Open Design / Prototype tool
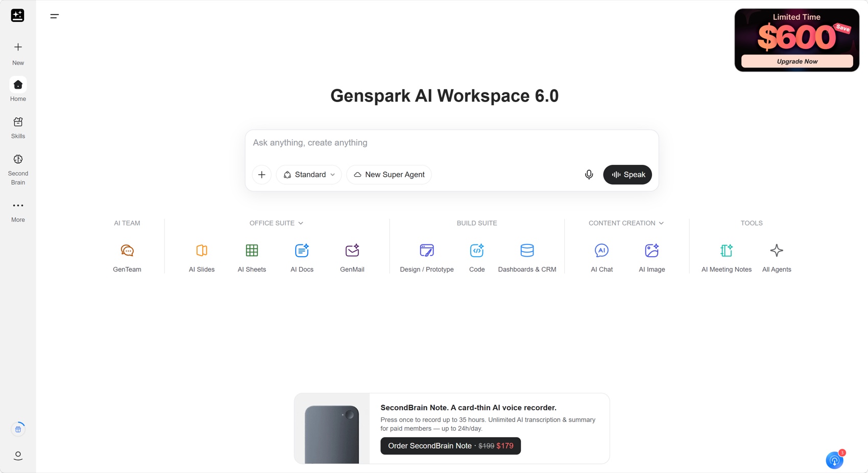Viewport: 868px width, 473px height. point(427,258)
